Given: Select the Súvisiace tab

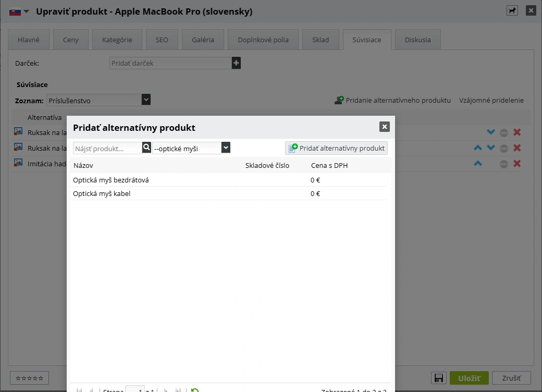Looking at the screenshot, I should click(x=367, y=40).
